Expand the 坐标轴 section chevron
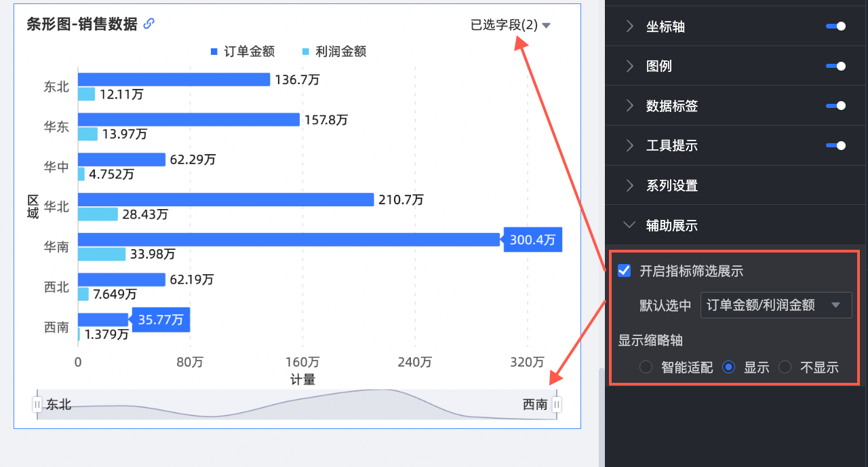Image resolution: width=868 pixels, height=467 pixels. click(x=630, y=26)
